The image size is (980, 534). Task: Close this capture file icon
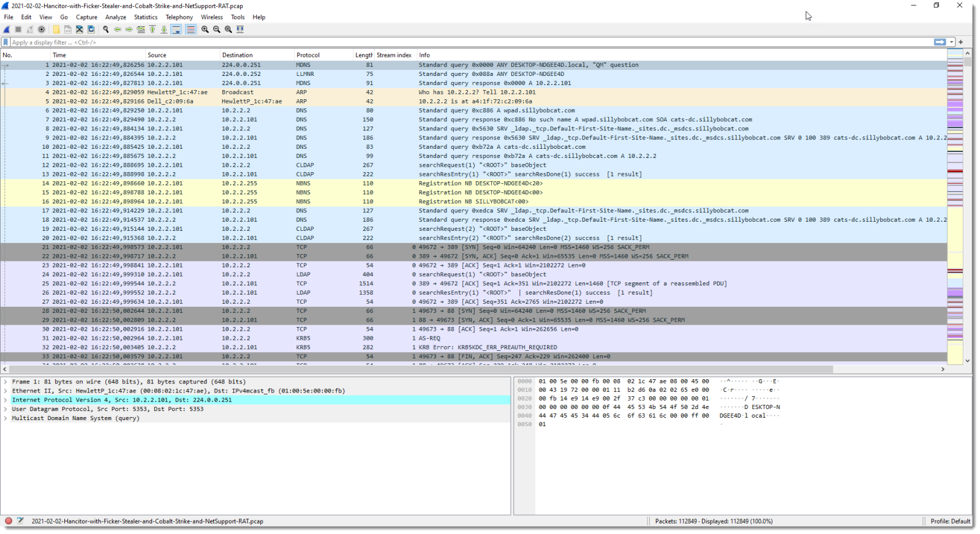[x=80, y=29]
